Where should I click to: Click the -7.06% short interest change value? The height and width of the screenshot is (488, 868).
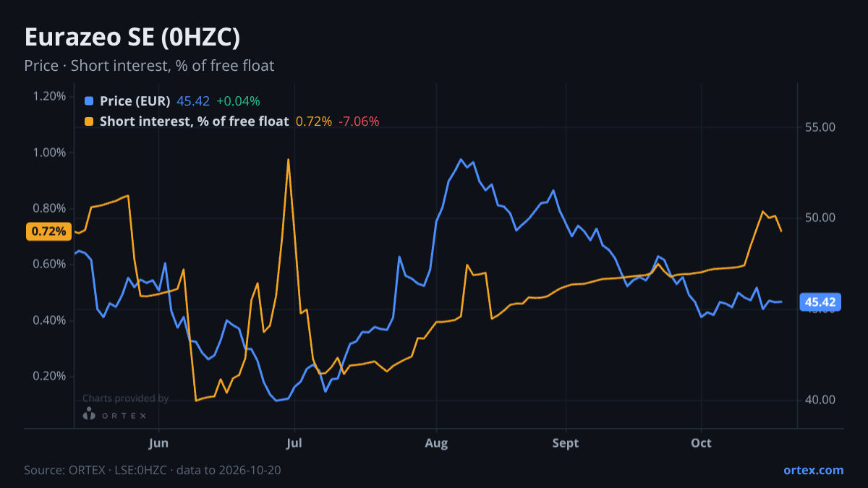click(359, 121)
